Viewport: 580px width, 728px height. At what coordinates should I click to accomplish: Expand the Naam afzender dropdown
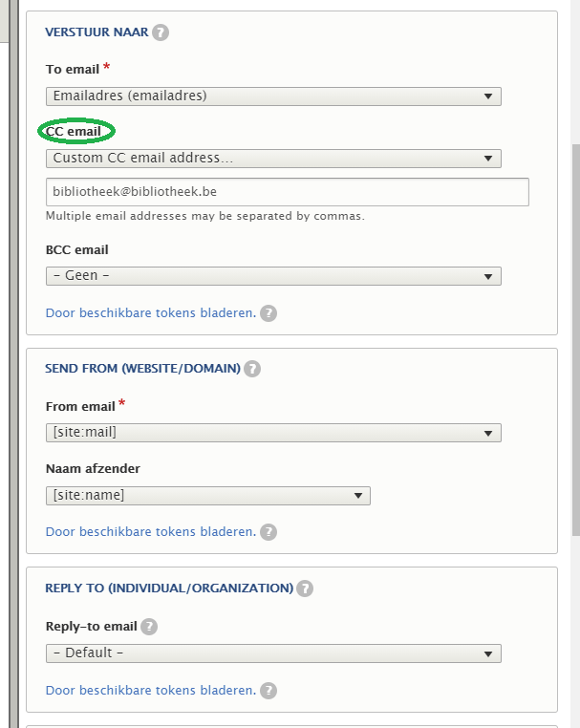click(207, 495)
